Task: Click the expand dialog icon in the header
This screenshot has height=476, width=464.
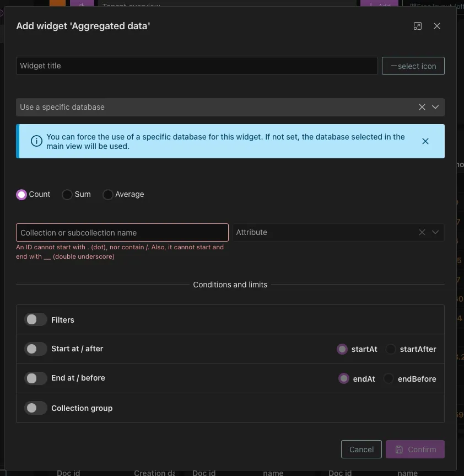Action: pyautogui.click(x=417, y=25)
